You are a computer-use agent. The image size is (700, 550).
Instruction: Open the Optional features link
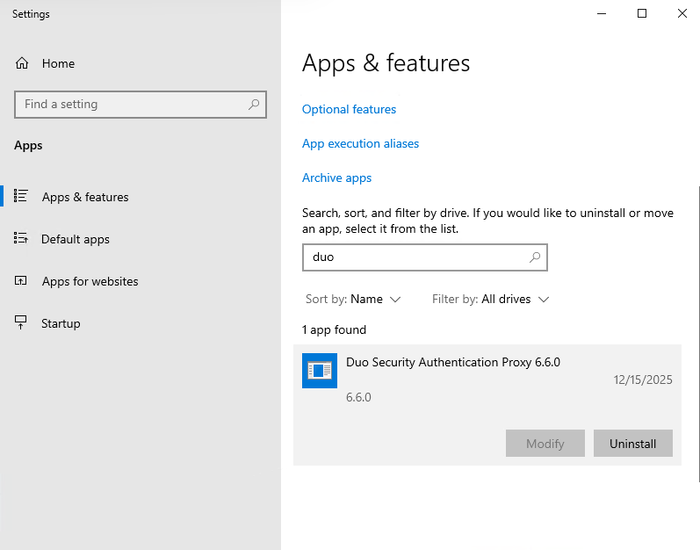(x=349, y=109)
